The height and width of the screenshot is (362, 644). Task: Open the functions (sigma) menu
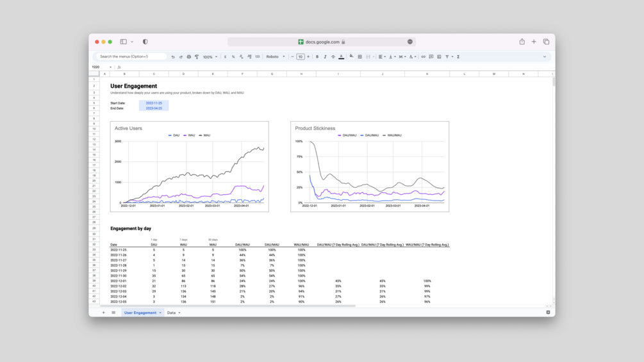458,56
